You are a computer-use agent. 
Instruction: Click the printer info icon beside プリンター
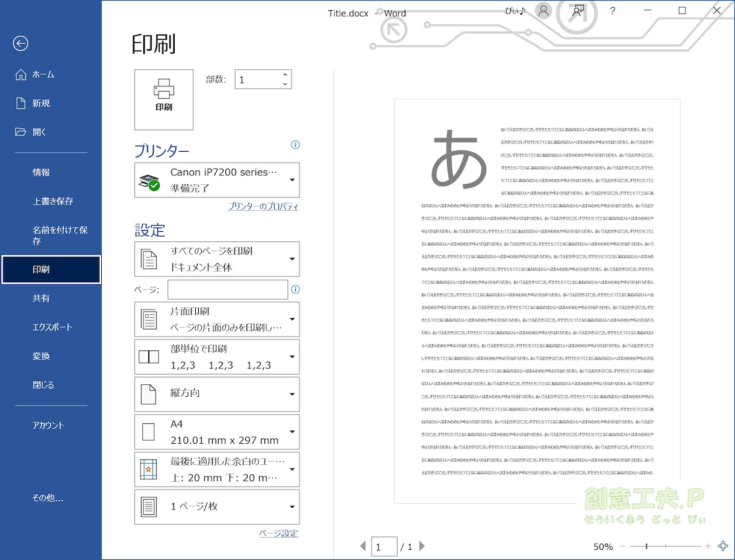[295, 145]
